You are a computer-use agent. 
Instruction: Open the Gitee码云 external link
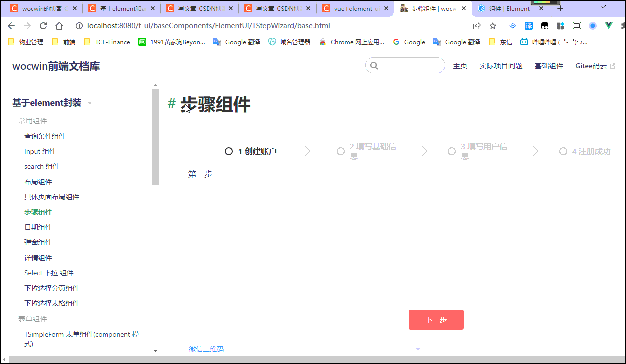pos(591,66)
